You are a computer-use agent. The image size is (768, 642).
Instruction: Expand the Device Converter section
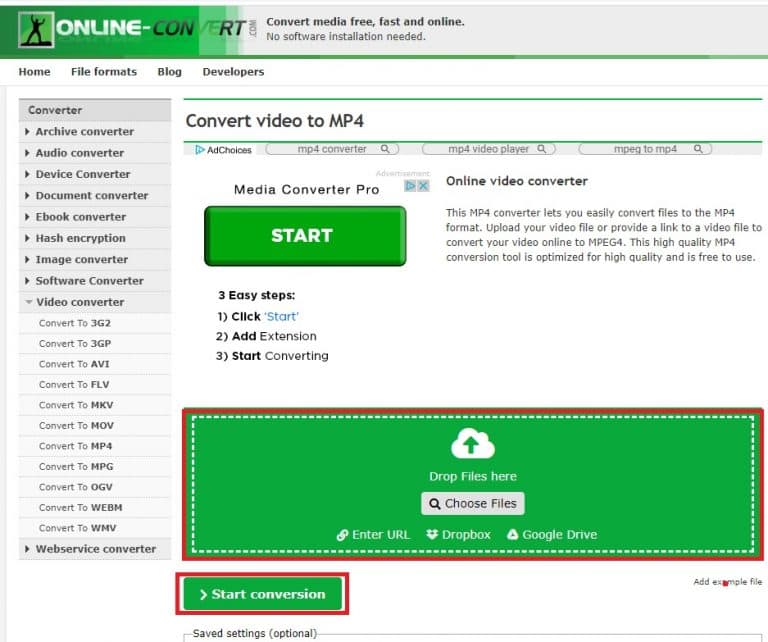tap(95, 174)
